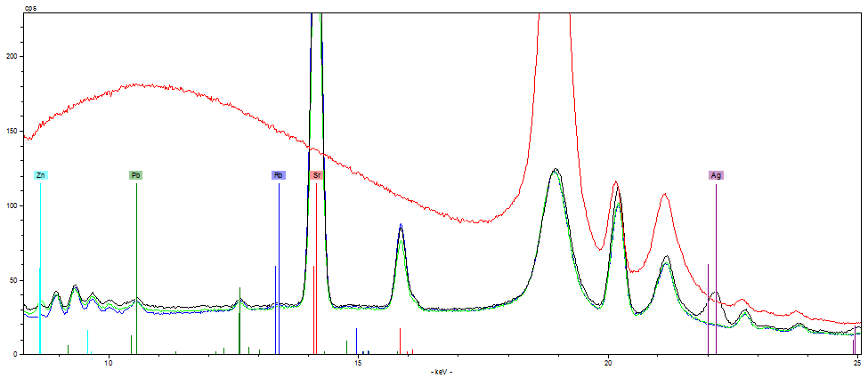The width and height of the screenshot is (868, 378).
Task: Click the 100 y-axis tick label
Action: (x=13, y=205)
